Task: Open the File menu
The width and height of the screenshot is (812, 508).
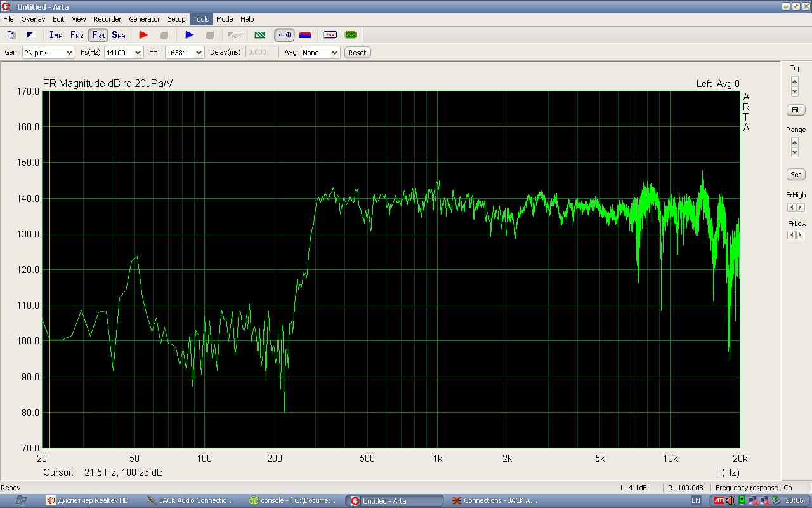Action: click(x=8, y=19)
